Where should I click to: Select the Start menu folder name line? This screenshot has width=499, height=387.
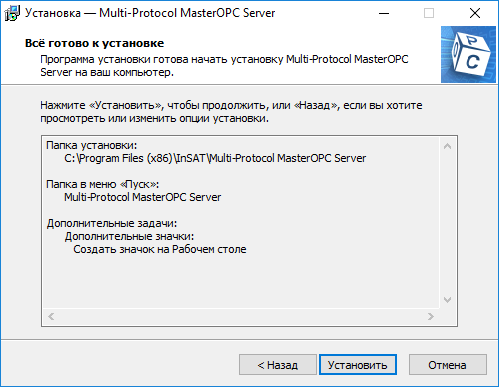(143, 197)
